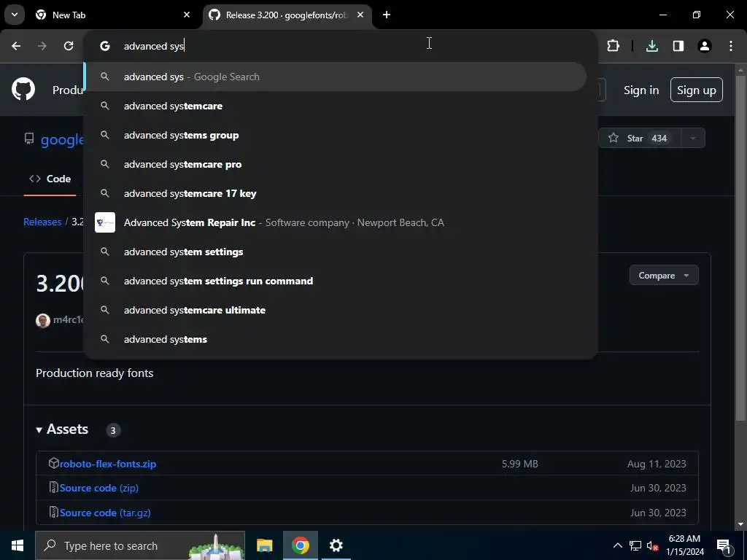The width and height of the screenshot is (747, 560).
Task: Download roboto-flex-fonts.zip
Action: [x=108, y=464]
